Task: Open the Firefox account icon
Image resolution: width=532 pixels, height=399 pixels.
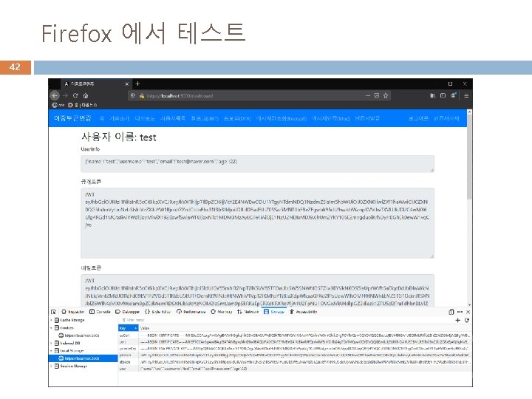Action: [453, 95]
